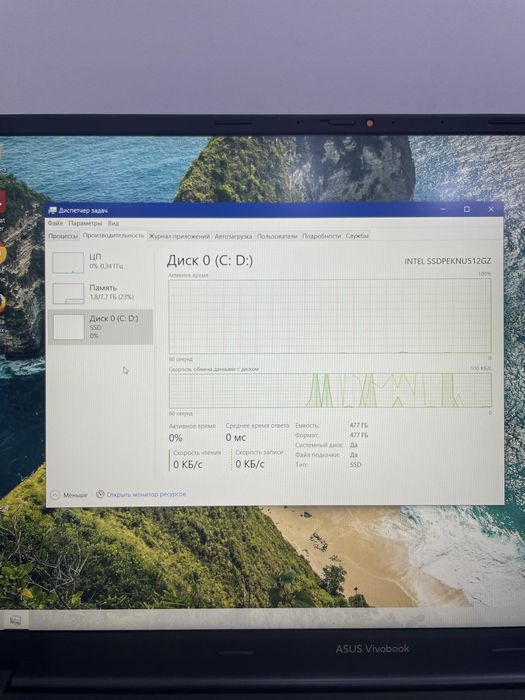Click the Диспетчер задач icon in title bar
Image resolution: width=525 pixels, height=700 pixels.
click(53, 210)
